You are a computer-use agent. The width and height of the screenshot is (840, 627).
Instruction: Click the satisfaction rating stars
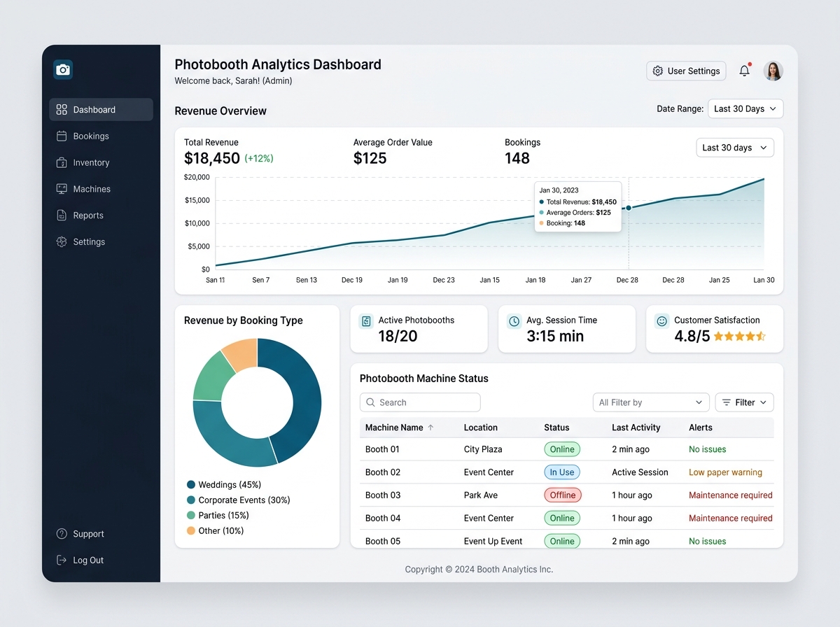click(740, 337)
